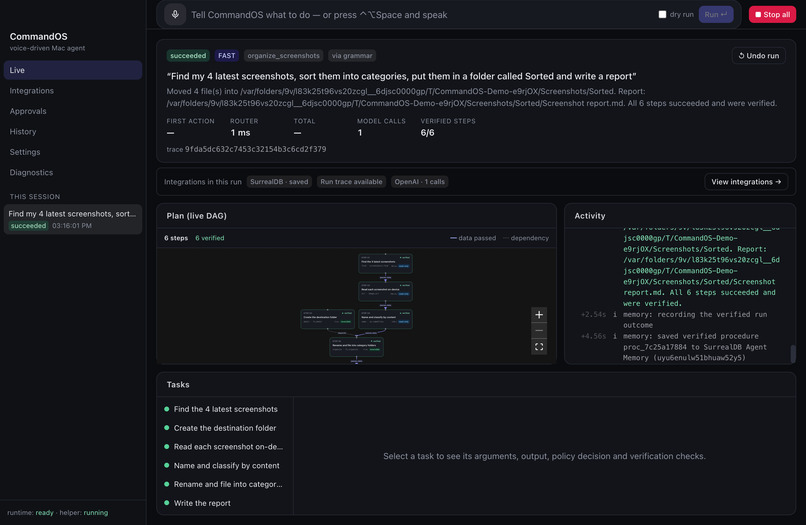Click the Run trace available chip
The height and width of the screenshot is (525, 806).
coord(351,182)
